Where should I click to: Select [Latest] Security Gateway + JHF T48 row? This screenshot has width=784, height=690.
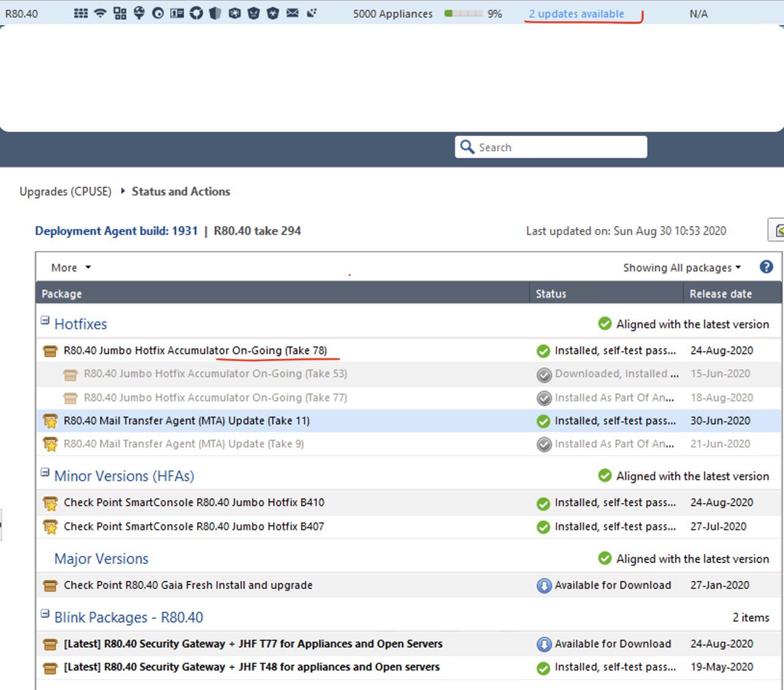click(x=409, y=667)
